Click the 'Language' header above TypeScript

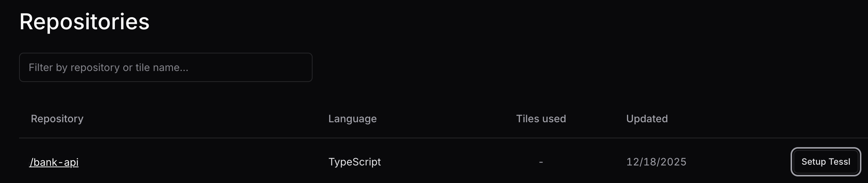pos(352,119)
